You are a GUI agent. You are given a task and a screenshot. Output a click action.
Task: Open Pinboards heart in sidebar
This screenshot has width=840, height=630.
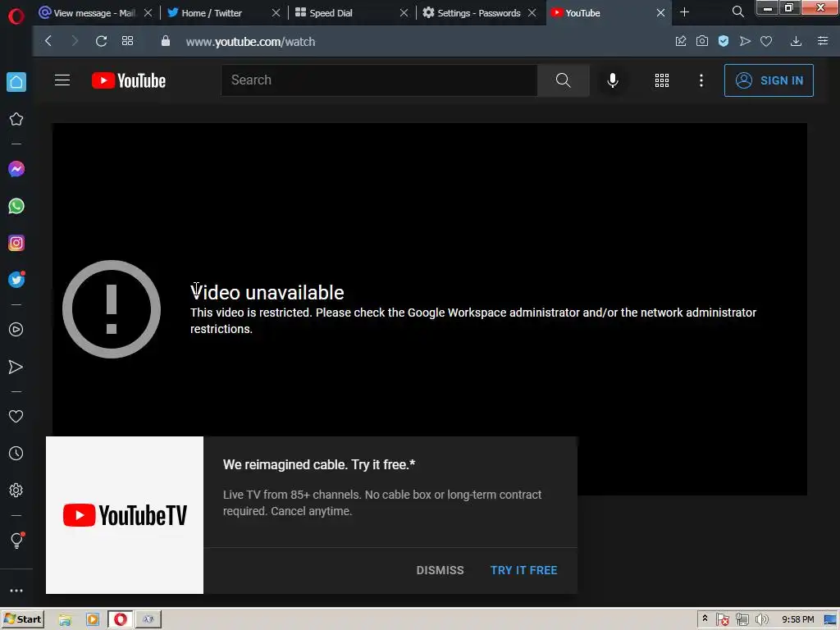tap(16, 416)
